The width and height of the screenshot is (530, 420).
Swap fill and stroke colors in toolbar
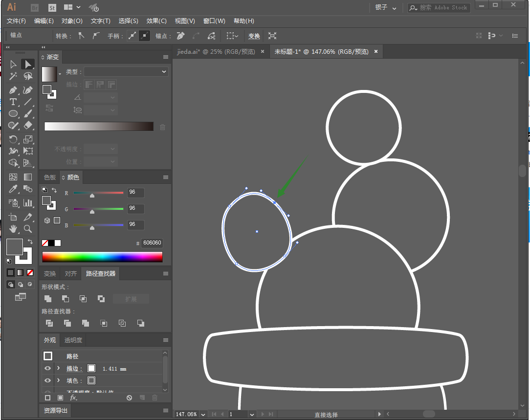pos(30,242)
